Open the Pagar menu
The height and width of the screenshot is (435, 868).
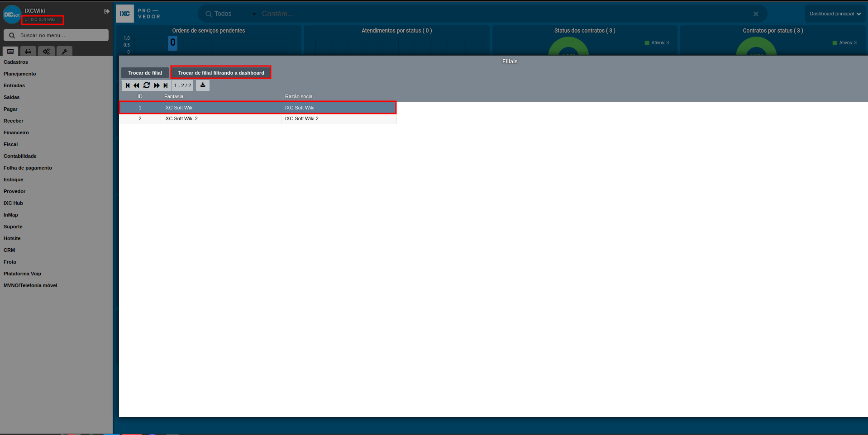[x=10, y=109]
